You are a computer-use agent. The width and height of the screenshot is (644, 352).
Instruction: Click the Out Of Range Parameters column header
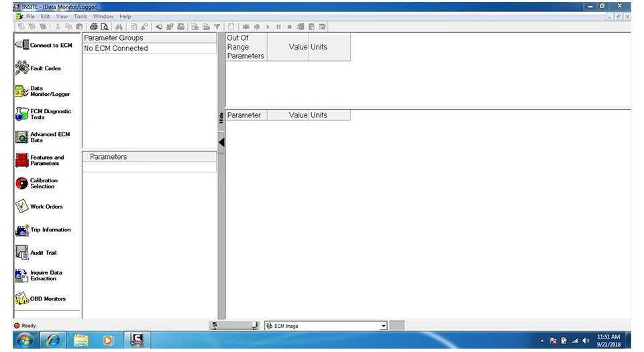(246, 47)
